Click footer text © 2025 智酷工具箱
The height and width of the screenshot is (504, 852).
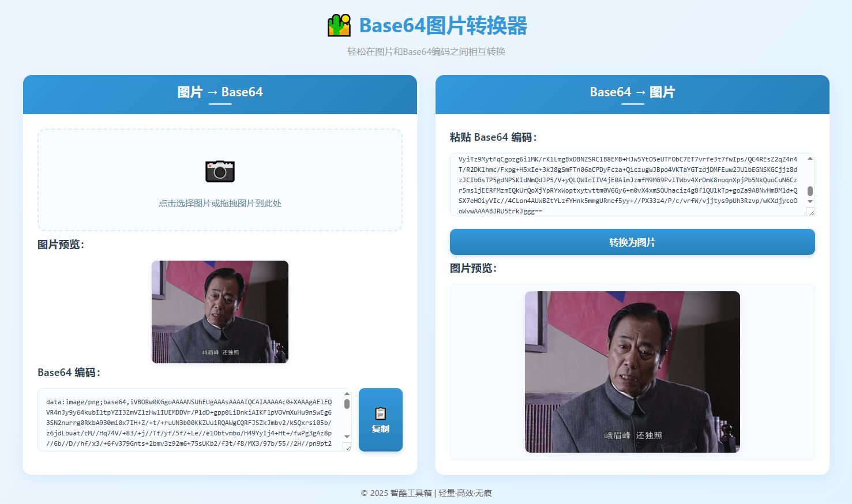(396, 493)
